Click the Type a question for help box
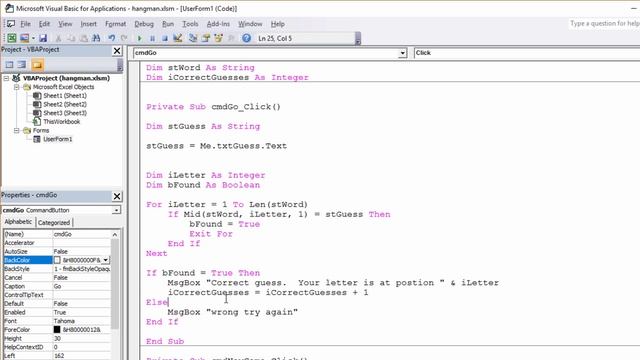 (x=604, y=24)
